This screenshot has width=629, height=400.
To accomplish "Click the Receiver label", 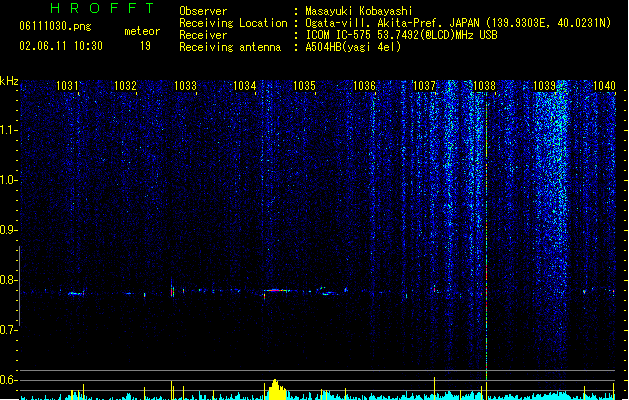I will point(203,35).
